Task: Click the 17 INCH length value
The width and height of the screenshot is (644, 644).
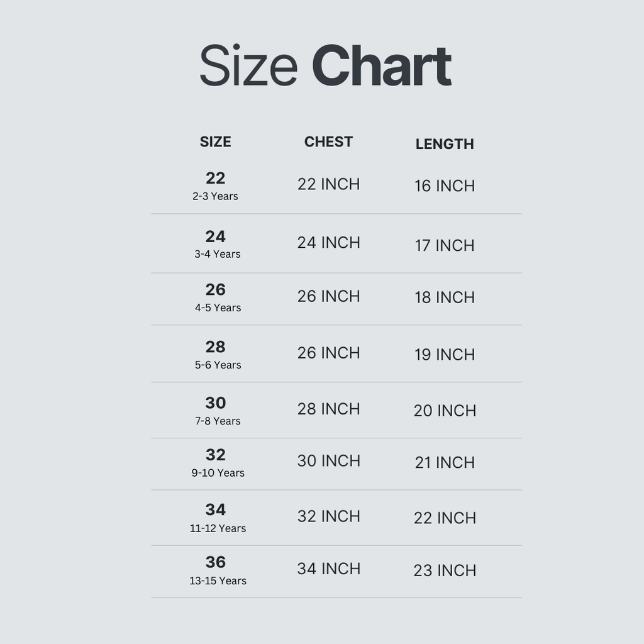Action: (445, 246)
